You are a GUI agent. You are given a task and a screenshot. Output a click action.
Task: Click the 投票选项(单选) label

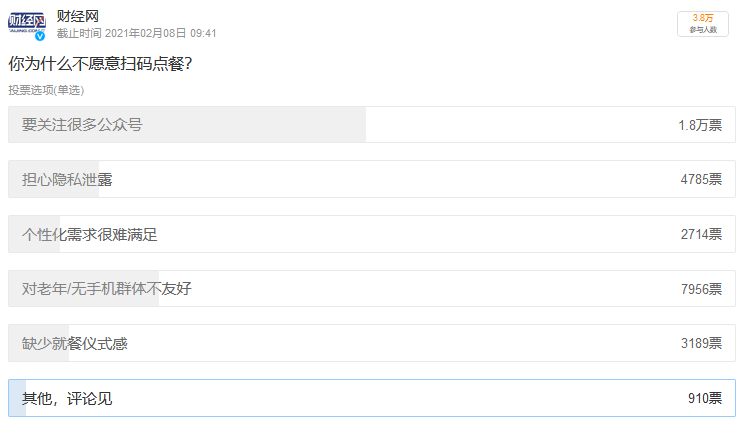pos(46,90)
